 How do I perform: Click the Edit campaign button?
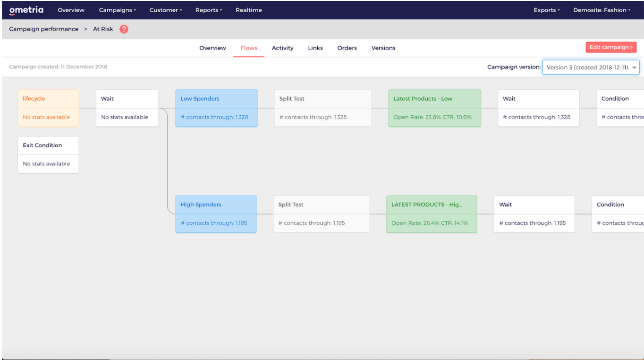pos(611,47)
